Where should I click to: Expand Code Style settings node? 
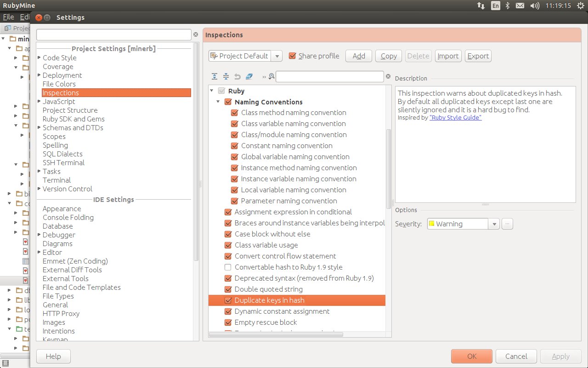pyautogui.click(x=39, y=58)
